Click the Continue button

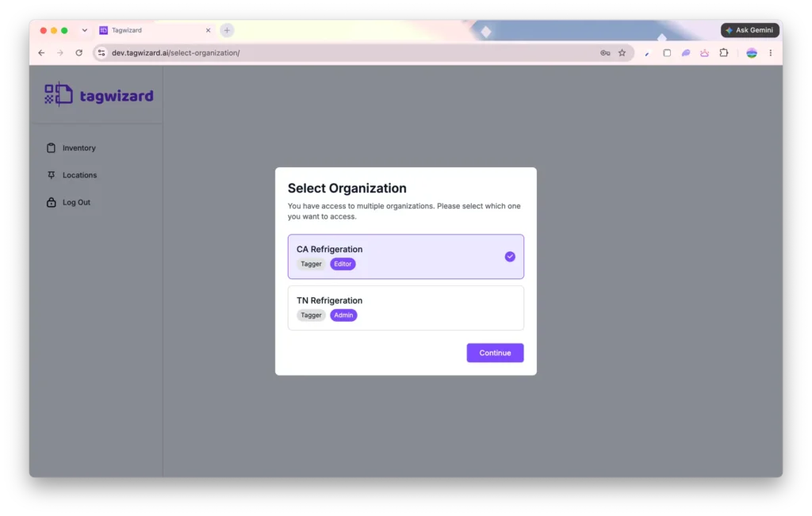point(495,353)
